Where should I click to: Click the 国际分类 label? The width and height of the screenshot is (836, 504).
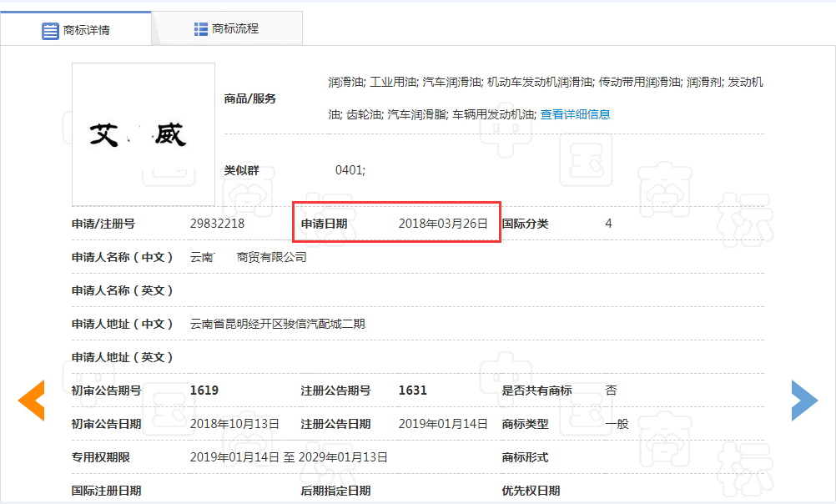tap(525, 224)
